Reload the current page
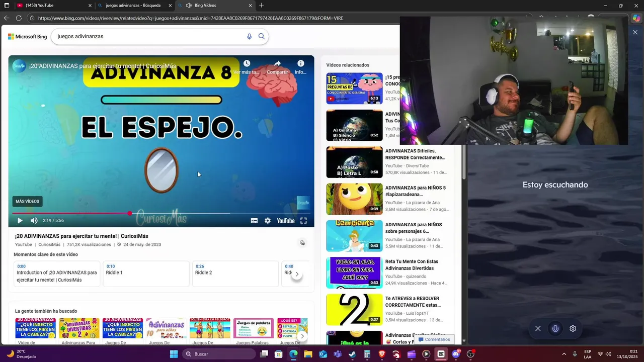This screenshot has width=644, height=362. 19,18
